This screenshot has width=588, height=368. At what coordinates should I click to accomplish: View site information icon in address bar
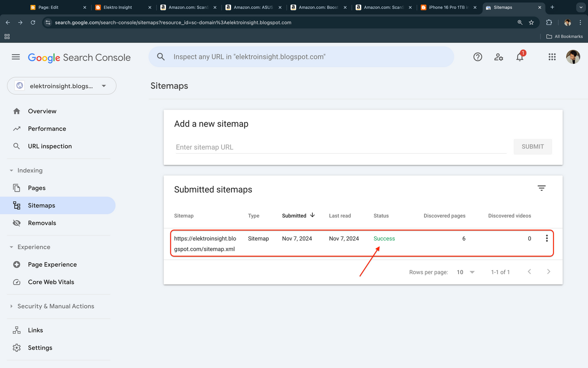click(x=48, y=23)
